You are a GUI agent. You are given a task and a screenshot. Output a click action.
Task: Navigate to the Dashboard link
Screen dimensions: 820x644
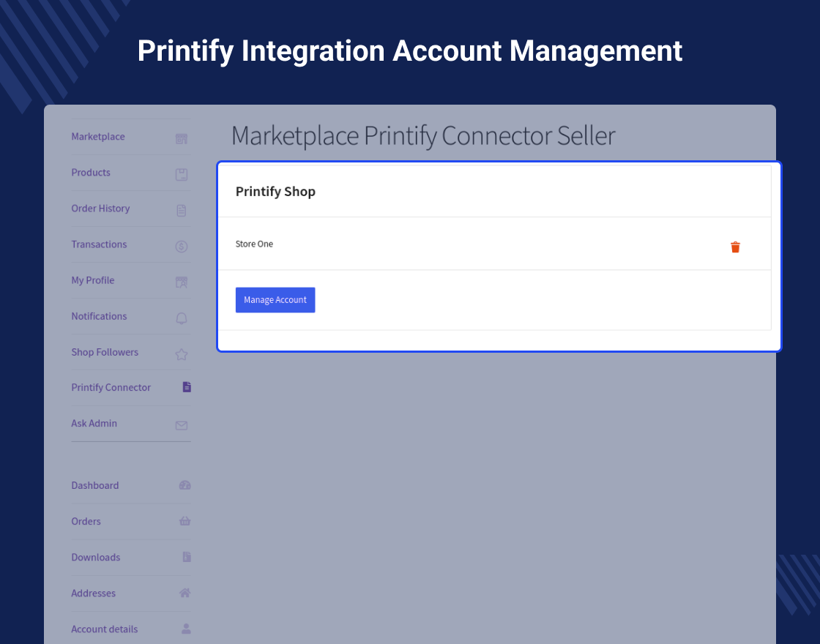[x=95, y=486]
